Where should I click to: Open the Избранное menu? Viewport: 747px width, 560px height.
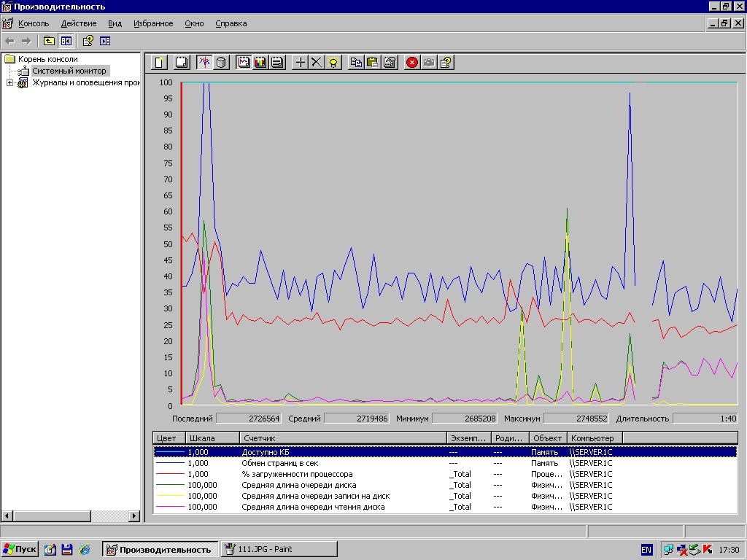point(153,23)
